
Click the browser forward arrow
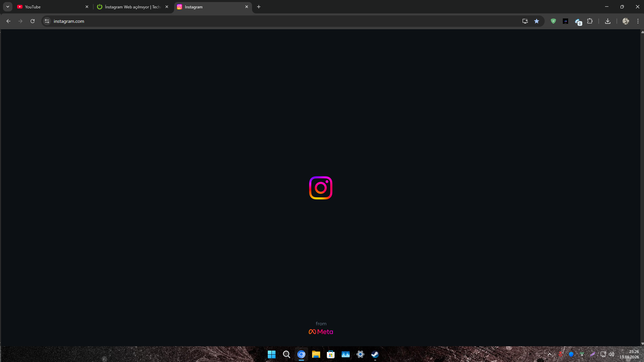click(20, 21)
